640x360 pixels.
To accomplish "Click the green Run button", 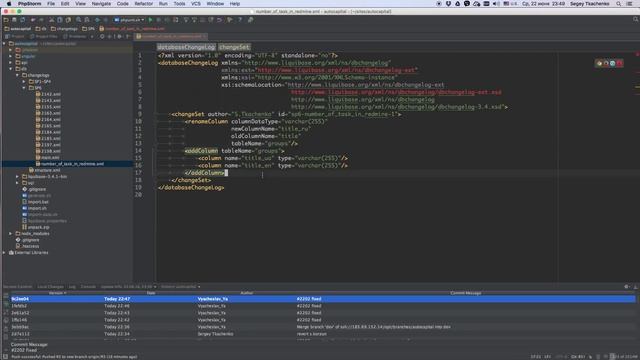I will click(150, 20).
